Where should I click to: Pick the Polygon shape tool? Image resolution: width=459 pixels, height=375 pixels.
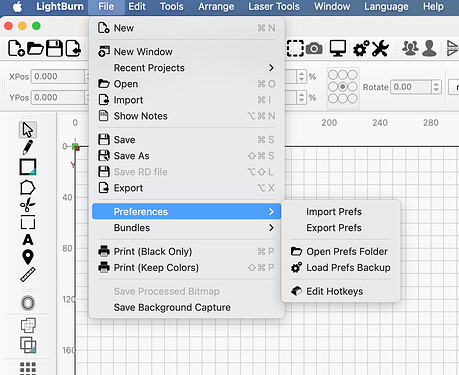click(27, 188)
